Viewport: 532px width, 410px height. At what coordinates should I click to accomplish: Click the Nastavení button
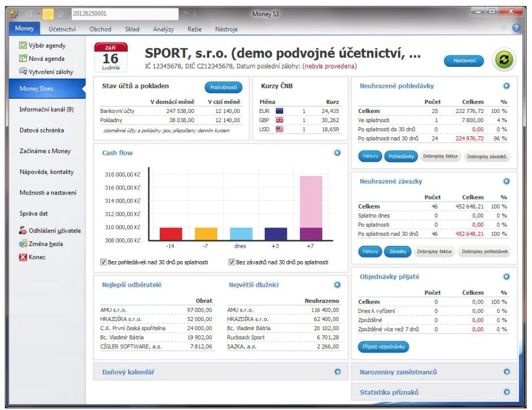[464, 61]
